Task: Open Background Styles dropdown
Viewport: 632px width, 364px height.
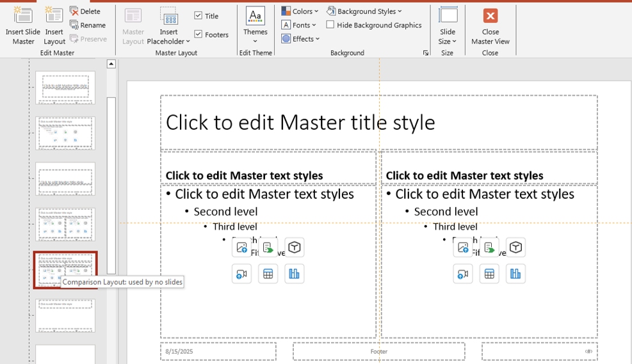Action: (364, 12)
